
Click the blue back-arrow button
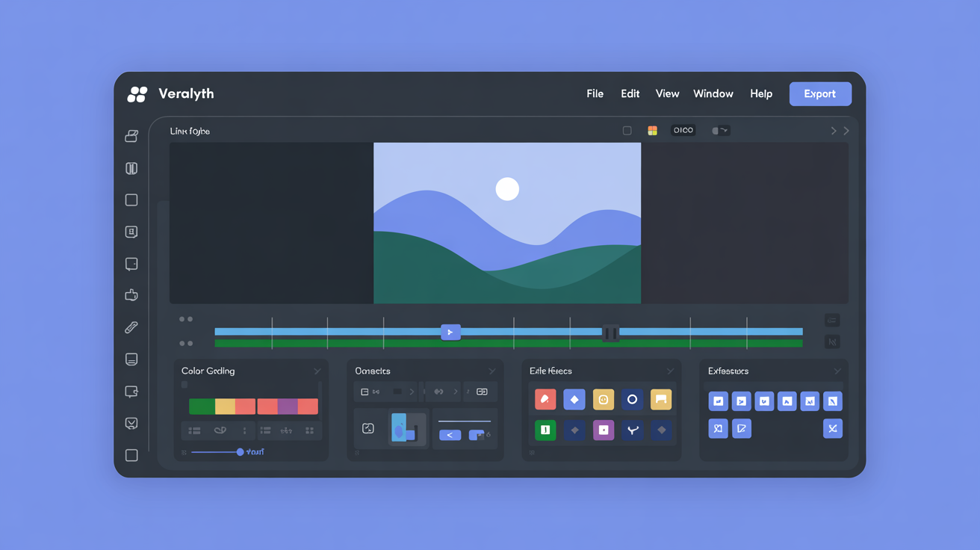click(x=450, y=435)
